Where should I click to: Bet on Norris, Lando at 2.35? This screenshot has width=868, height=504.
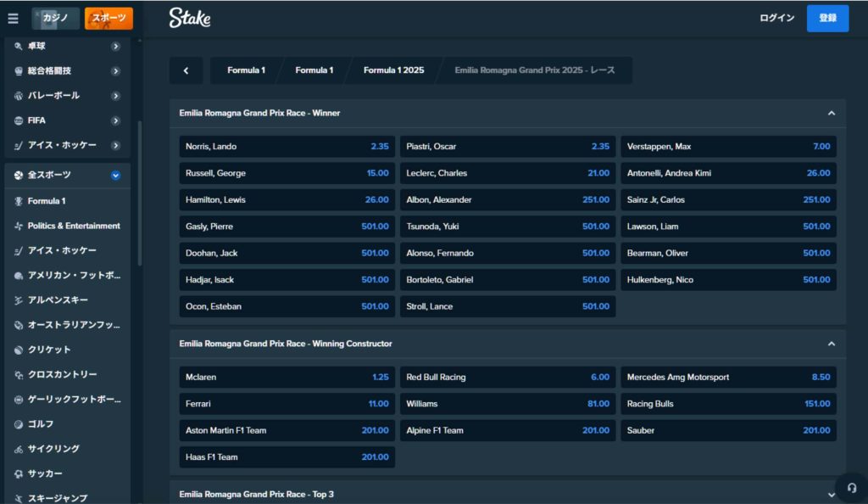pos(287,147)
